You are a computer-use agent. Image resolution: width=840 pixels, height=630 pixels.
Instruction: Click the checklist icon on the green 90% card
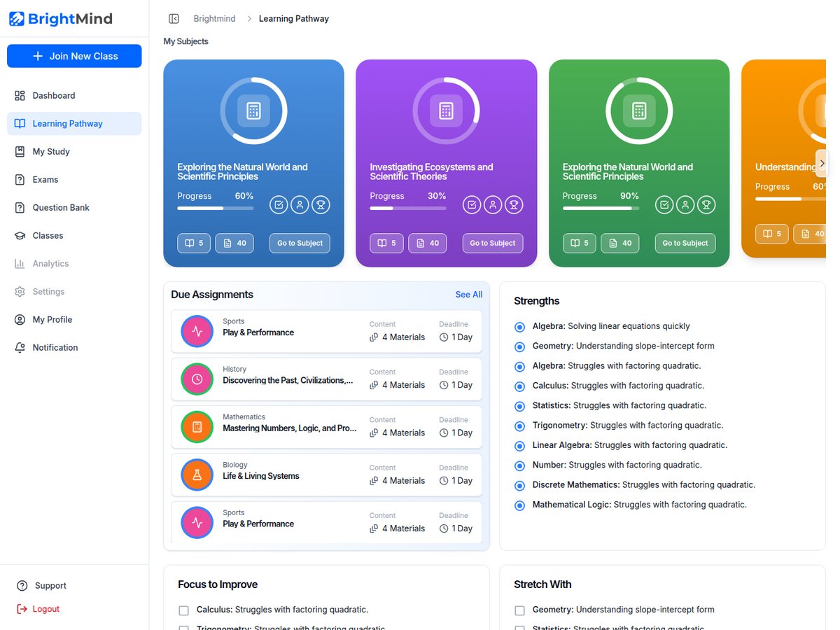pos(664,205)
